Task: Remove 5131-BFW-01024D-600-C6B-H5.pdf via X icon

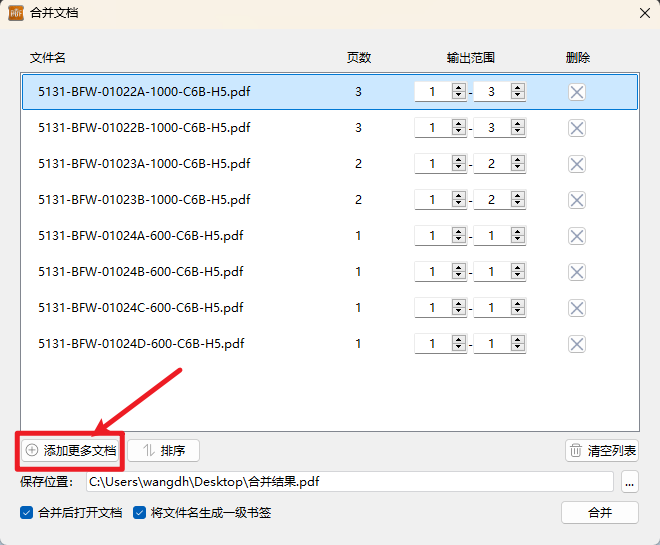Action: coord(577,344)
